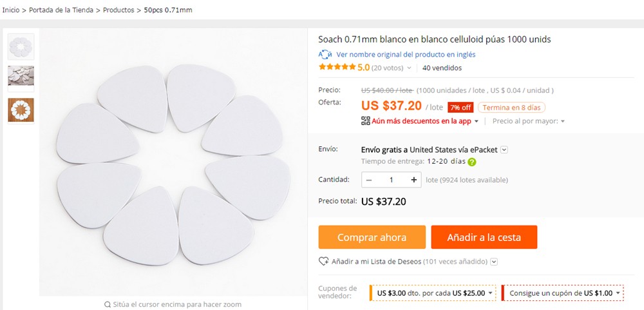Expand the votes rating breakdown dropdown
This screenshot has height=310, width=644.
click(409, 68)
